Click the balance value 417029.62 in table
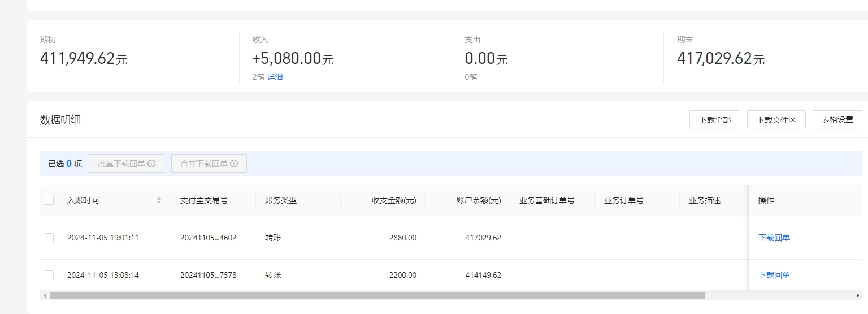 click(x=483, y=238)
